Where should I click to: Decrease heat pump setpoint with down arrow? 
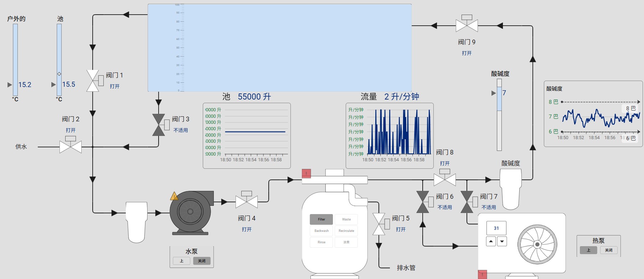click(502, 242)
